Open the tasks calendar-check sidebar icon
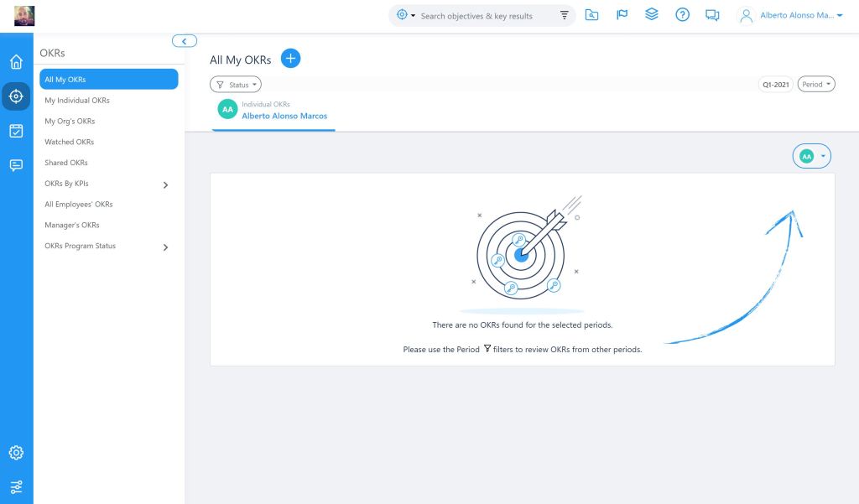Screen dimensions: 859x504 (x=16, y=131)
